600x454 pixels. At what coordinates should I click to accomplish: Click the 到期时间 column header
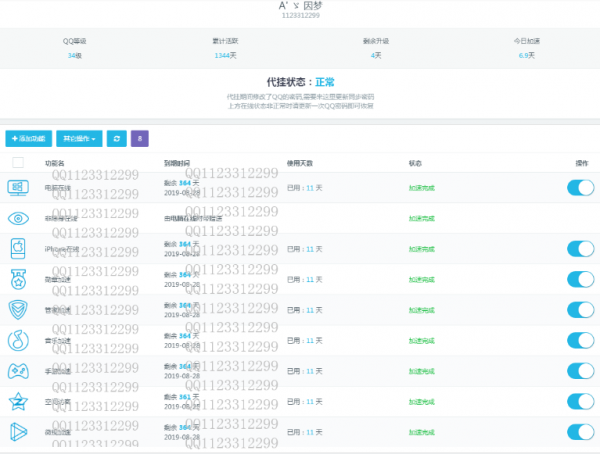[177, 163]
